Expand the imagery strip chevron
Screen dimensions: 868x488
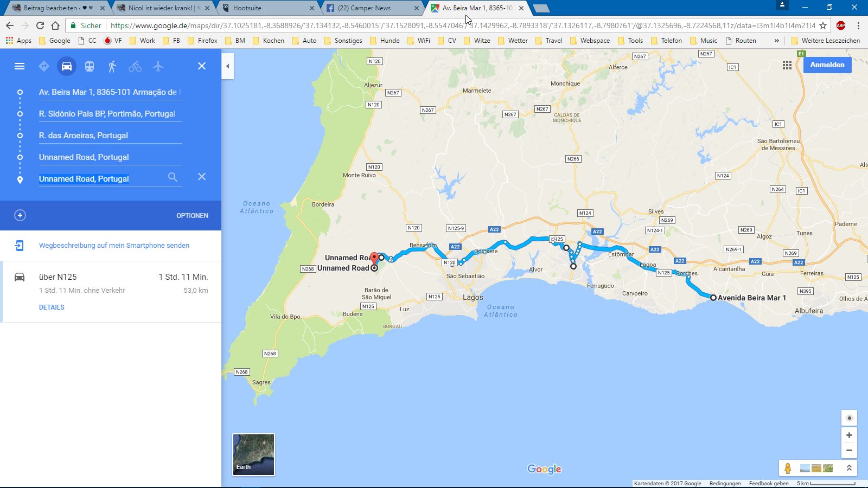[849, 468]
